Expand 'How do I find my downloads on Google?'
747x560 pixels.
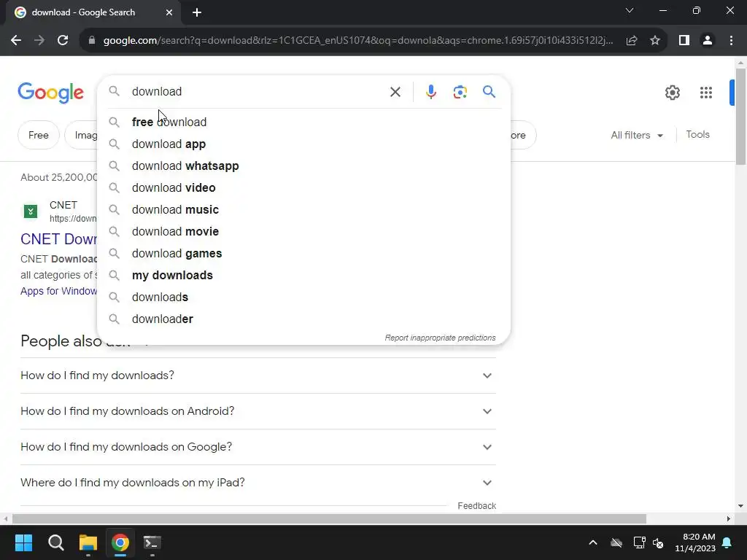click(258, 447)
